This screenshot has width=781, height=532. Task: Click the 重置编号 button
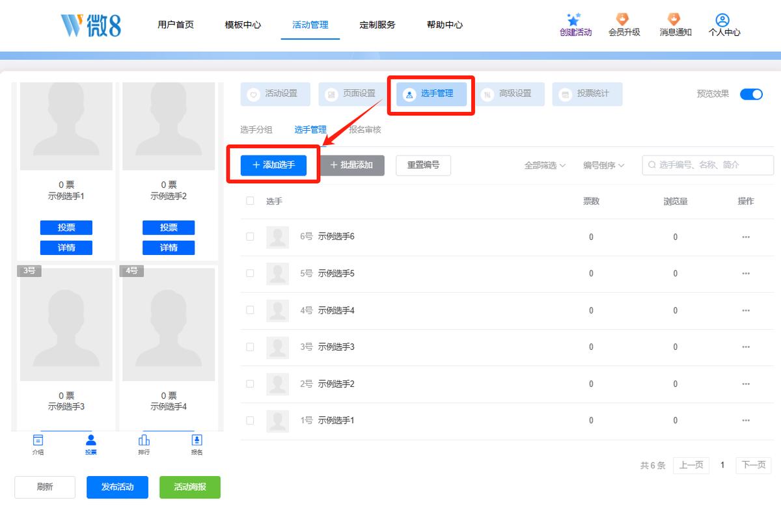coord(423,165)
